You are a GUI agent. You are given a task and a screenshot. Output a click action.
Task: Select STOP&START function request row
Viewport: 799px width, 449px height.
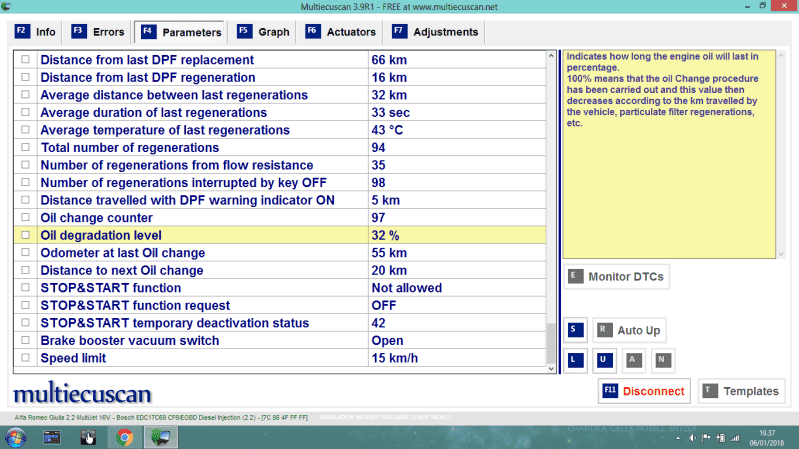coord(280,305)
